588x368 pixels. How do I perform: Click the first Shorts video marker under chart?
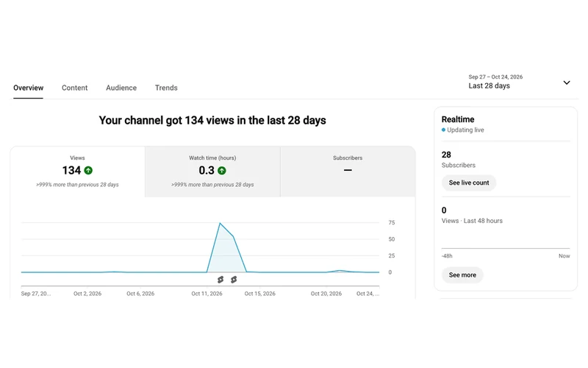point(220,280)
